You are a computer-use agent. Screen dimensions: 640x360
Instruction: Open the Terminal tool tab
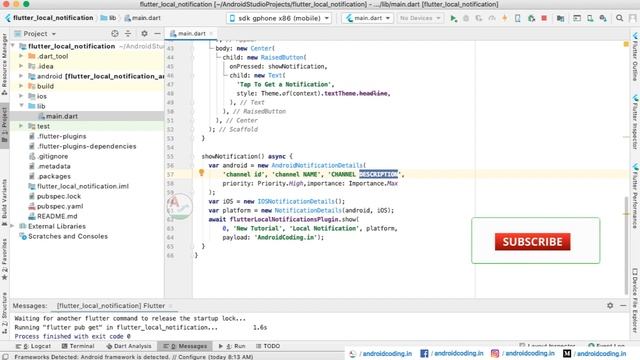coord(78,346)
